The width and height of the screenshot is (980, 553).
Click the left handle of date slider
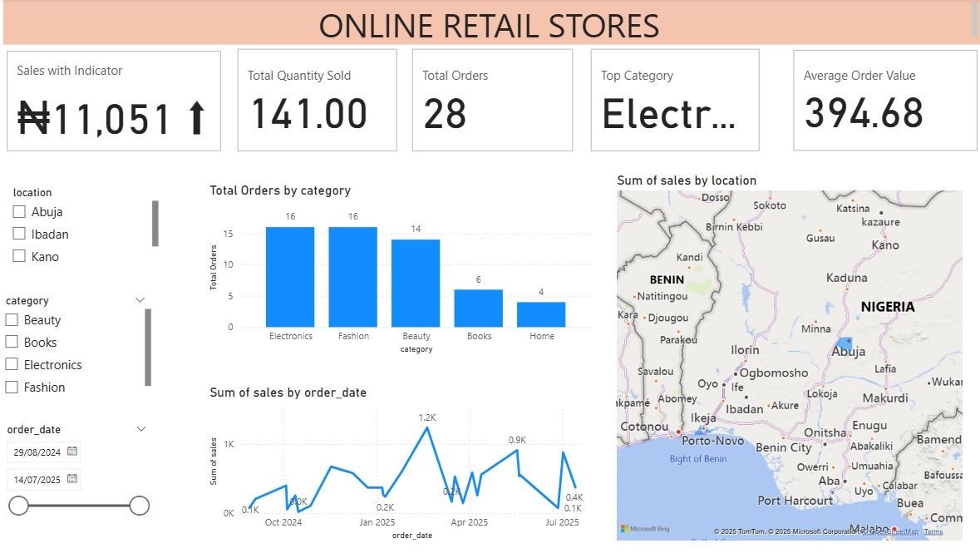(19, 506)
